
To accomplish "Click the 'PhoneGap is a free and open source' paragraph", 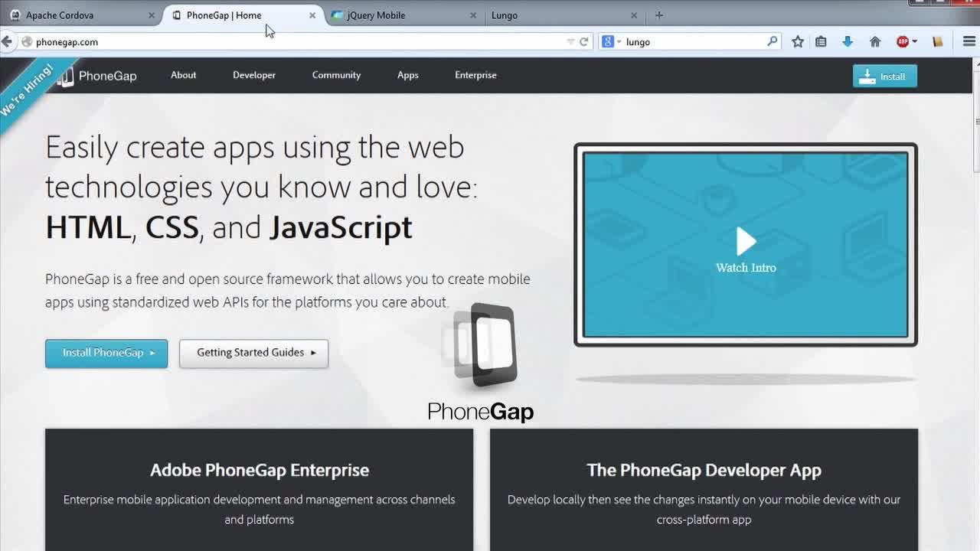I will pos(288,291).
